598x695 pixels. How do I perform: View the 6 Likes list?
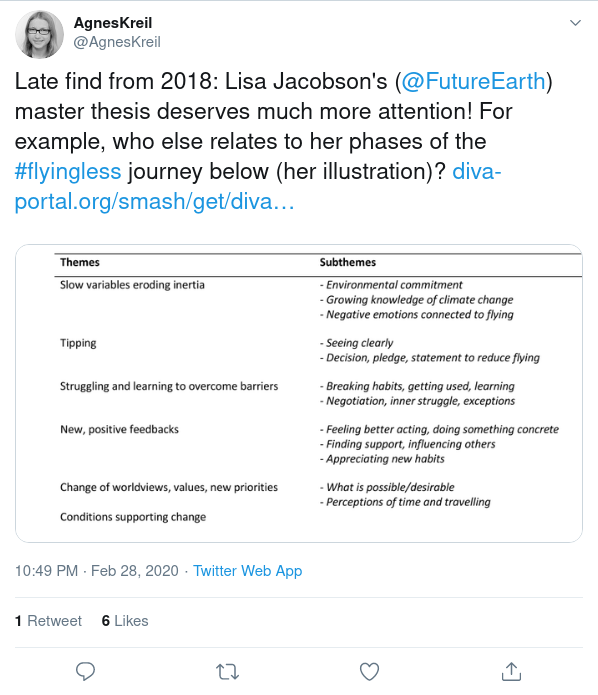pos(125,621)
